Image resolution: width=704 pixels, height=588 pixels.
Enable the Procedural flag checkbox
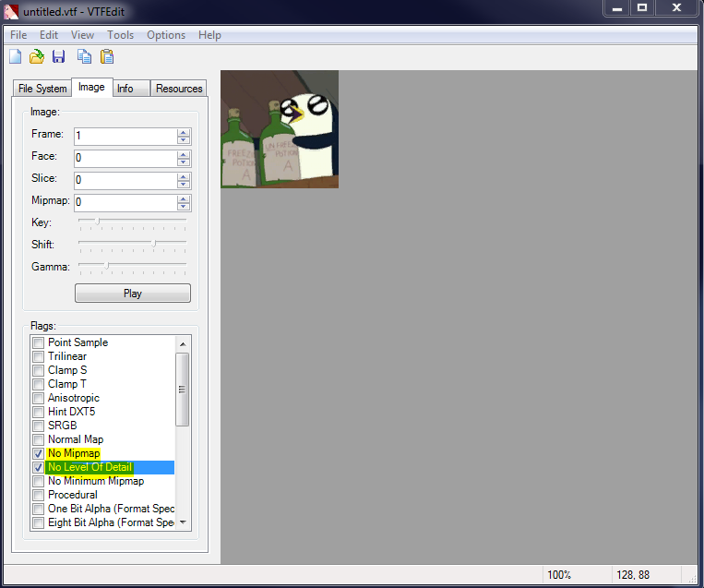39,495
